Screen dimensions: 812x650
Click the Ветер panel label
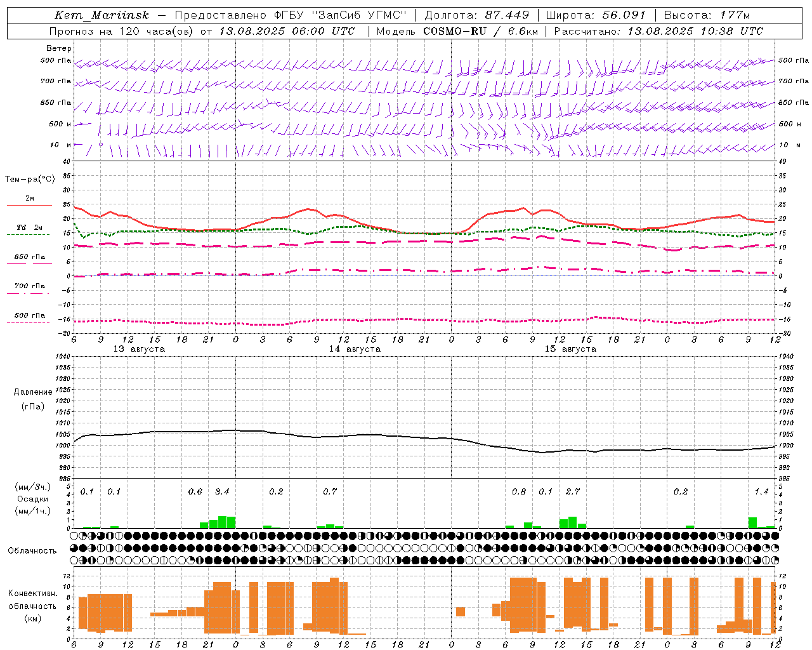tap(59, 48)
